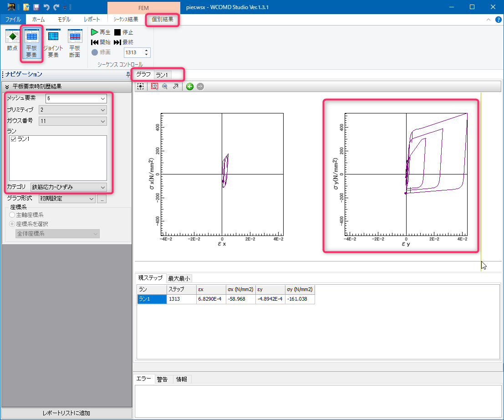Select the 座標系を選択 radio button
Screen dimensions: 504x420
12,224
